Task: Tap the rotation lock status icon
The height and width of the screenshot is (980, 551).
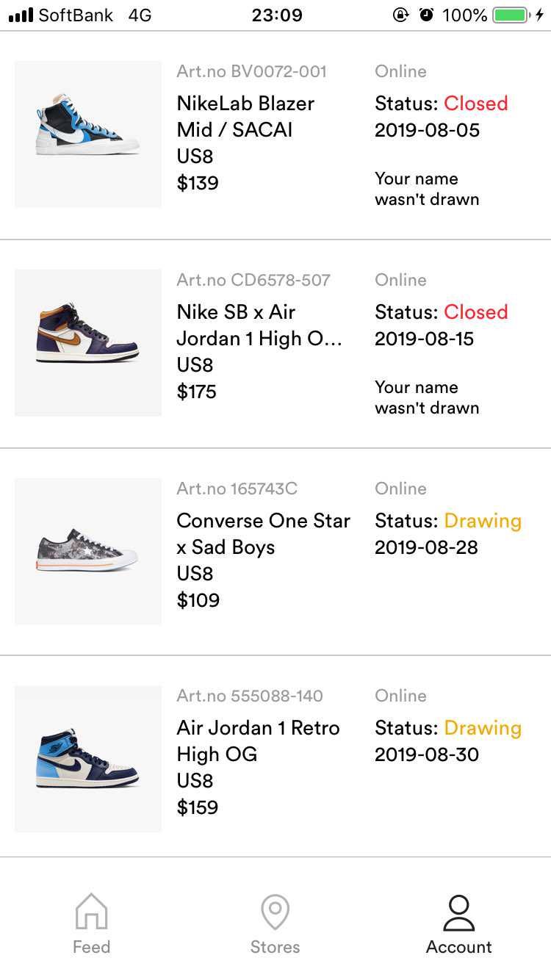Action: [x=401, y=15]
